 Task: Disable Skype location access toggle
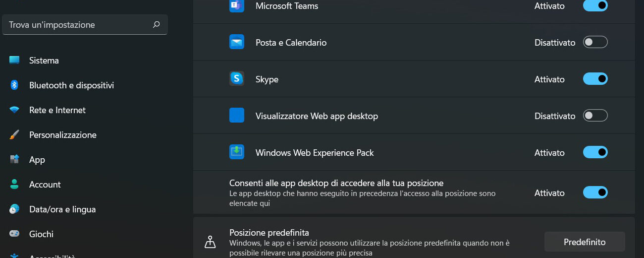click(x=595, y=79)
